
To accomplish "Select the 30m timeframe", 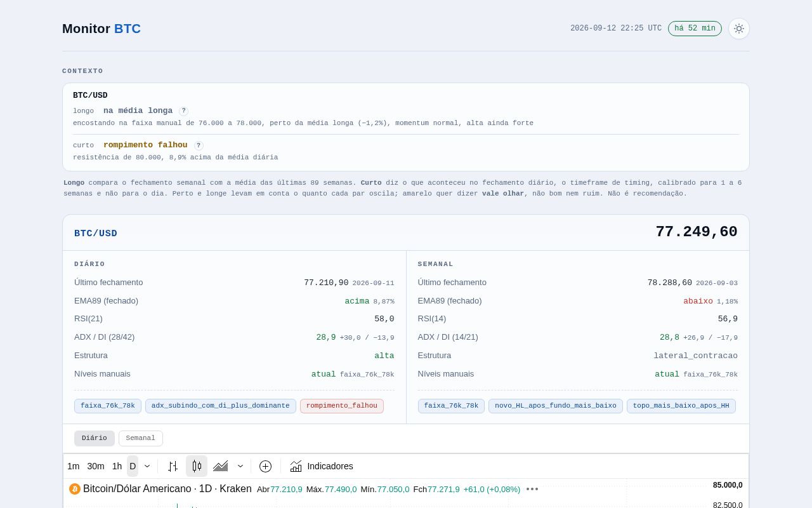I will pyautogui.click(x=96, y=466).
